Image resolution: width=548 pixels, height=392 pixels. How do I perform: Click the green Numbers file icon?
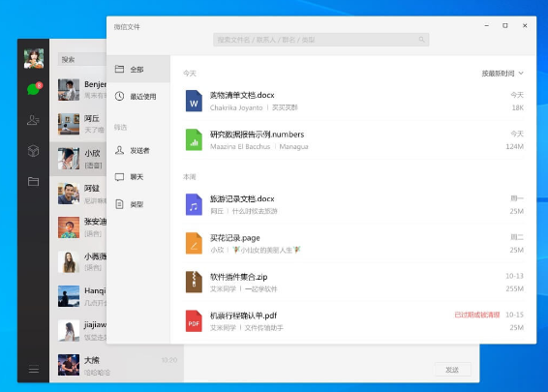click(194, 139)
